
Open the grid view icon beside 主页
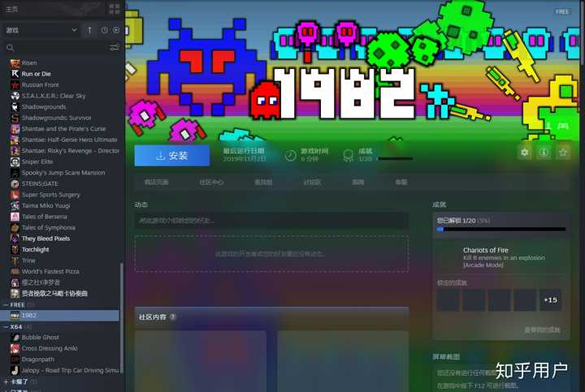115,9
